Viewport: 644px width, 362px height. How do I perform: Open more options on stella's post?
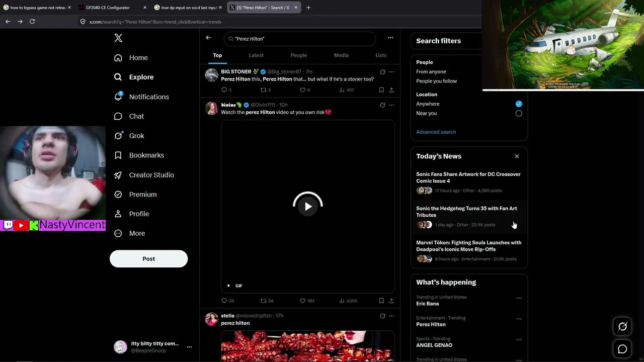(x=391, y=316)
